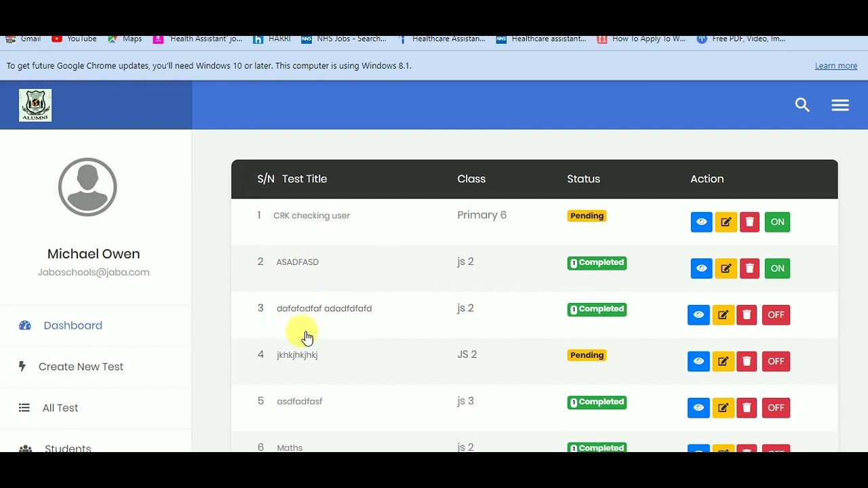The width and height of the screenshot is (868, 488).
Task: Click the user profile avatar
Action: [x=87, y=187]
